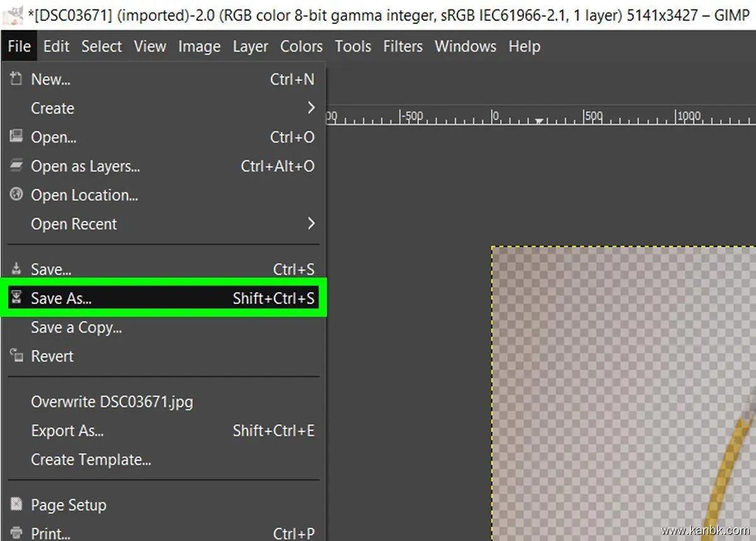Click the horizontal ruler at top
The width and height of the screenshot is (756, 541).
click(542, 117)
